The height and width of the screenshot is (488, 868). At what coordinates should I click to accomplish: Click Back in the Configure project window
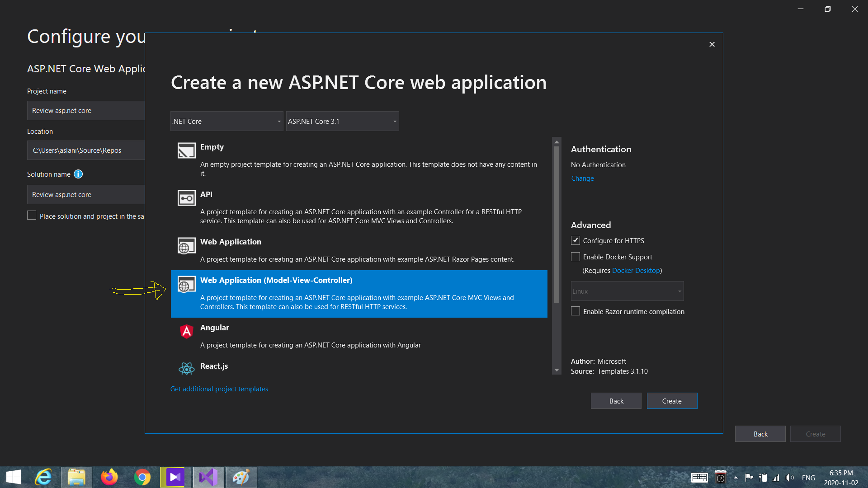click(760, 434)
